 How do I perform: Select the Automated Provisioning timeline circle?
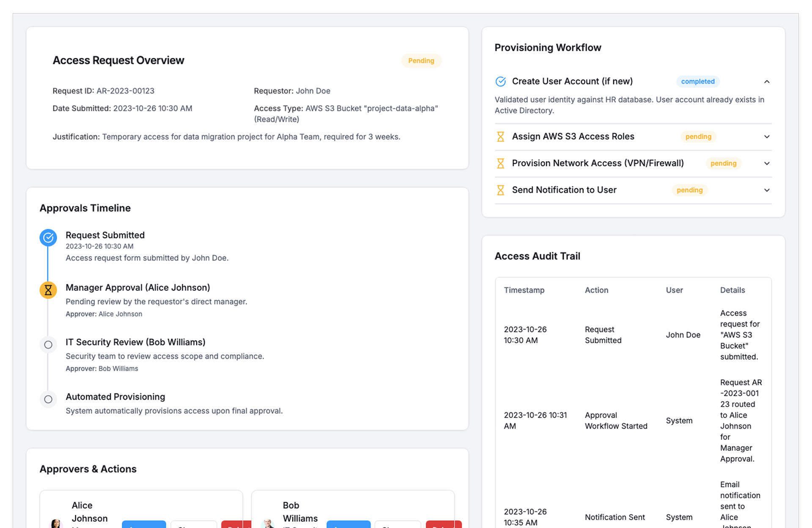click(x=48, y=399)
